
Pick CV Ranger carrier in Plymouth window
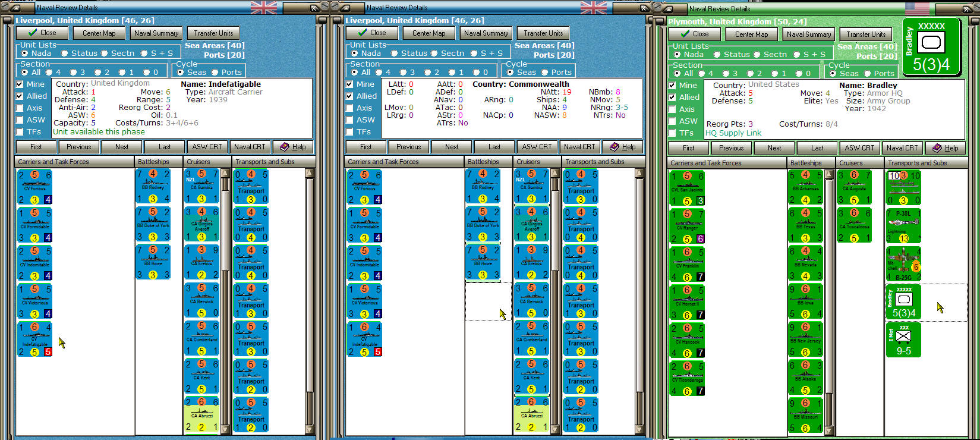click(x=688, y=227)
